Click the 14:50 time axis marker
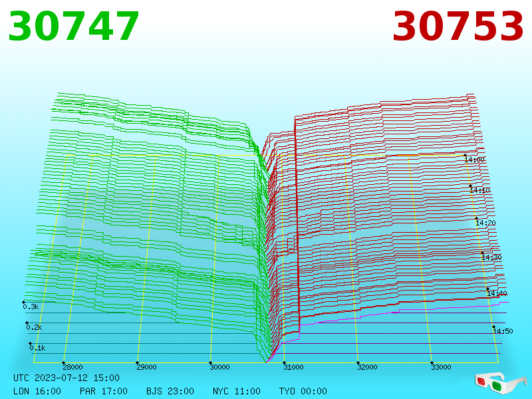The height and width of the screenshot is (399, 532). click(x=503, y=331)
